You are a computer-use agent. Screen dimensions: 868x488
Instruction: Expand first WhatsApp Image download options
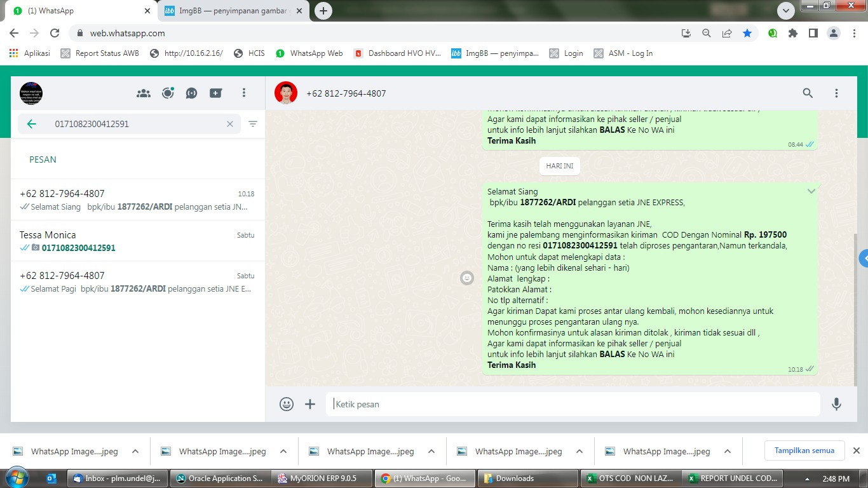coord(135,451)
